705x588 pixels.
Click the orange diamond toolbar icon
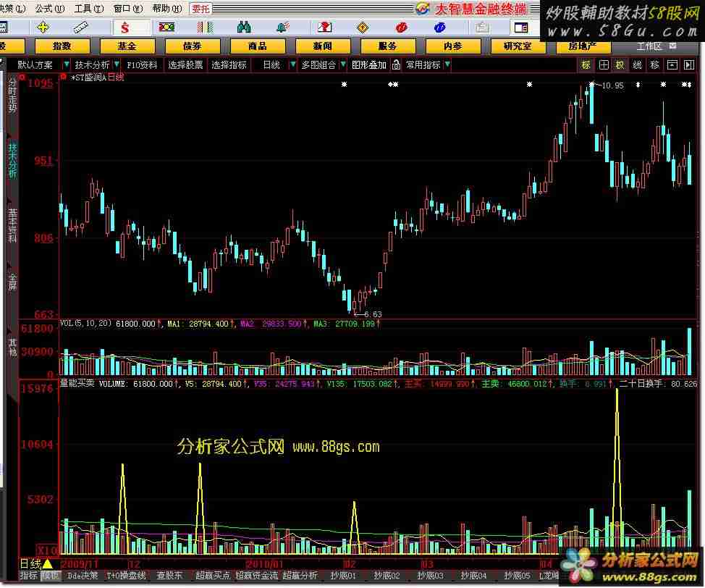[x=363, y=28]
